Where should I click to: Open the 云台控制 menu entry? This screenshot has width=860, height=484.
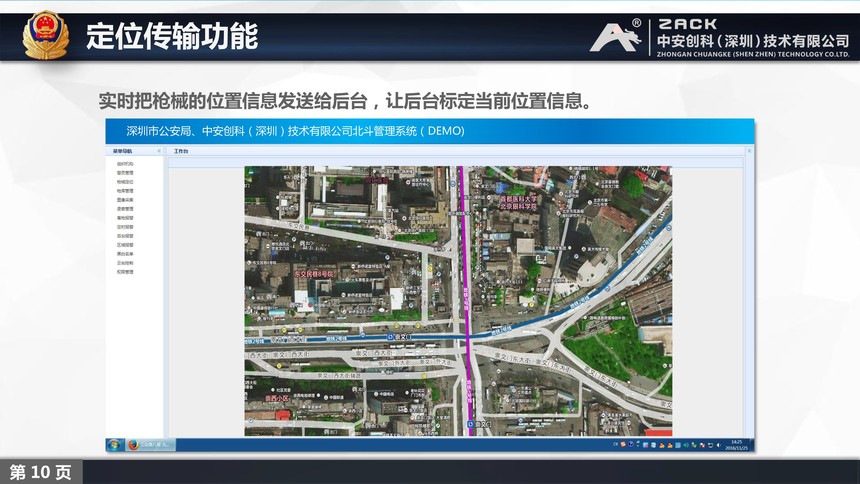125,263
